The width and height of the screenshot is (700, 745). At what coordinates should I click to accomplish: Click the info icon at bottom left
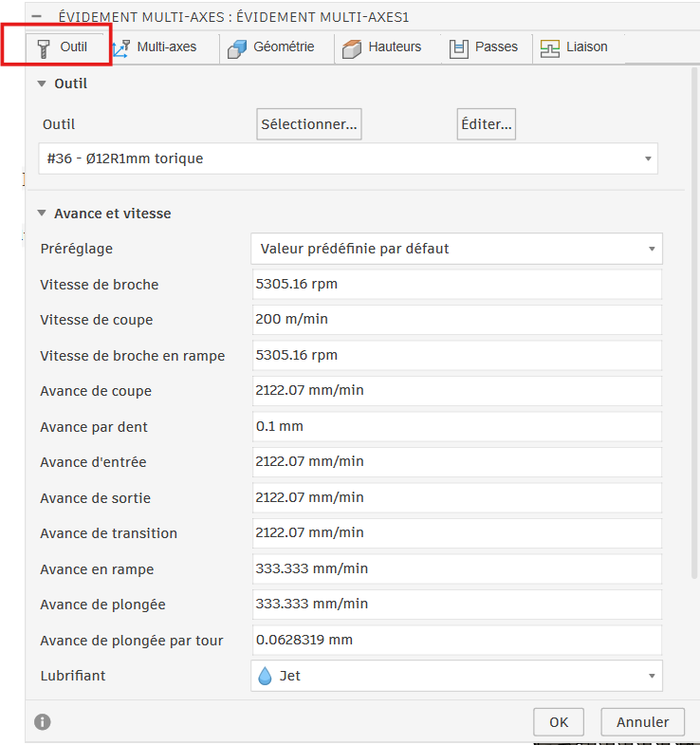[x=43, y=722]
